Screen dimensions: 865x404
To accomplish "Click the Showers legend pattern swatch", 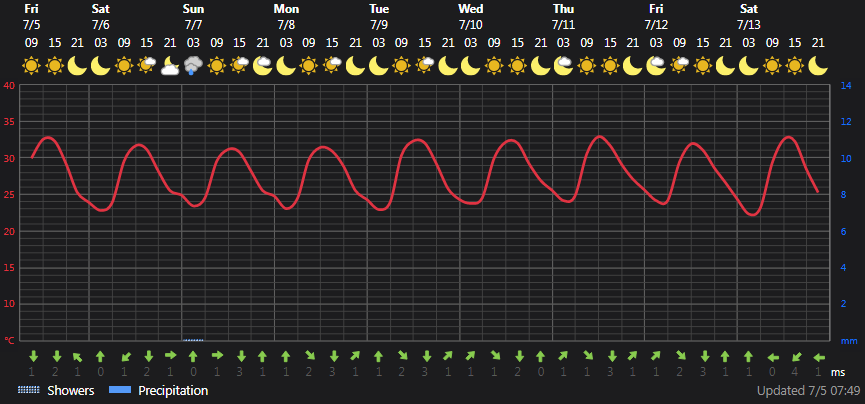I will [29, 390].
